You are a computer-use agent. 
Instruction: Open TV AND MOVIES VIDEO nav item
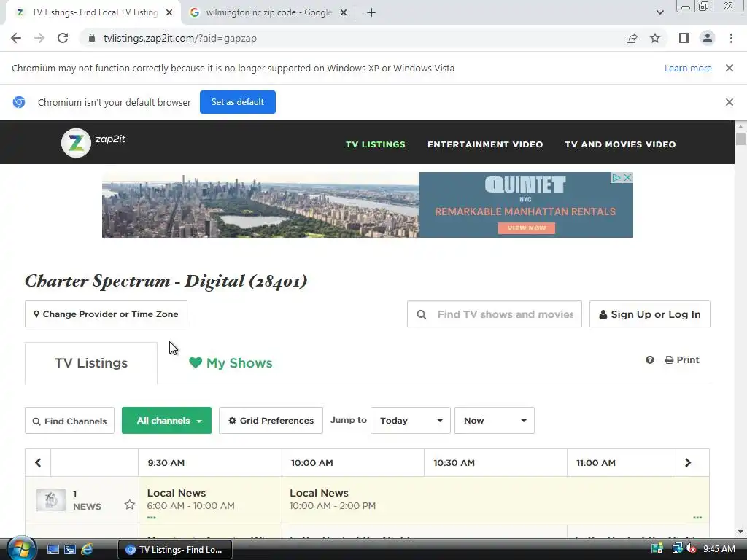pyautogui.click(x=620, y=144)
